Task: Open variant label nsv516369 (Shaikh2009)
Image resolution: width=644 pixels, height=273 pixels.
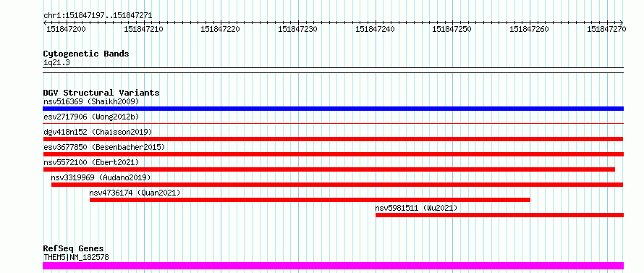Action: 91,101
